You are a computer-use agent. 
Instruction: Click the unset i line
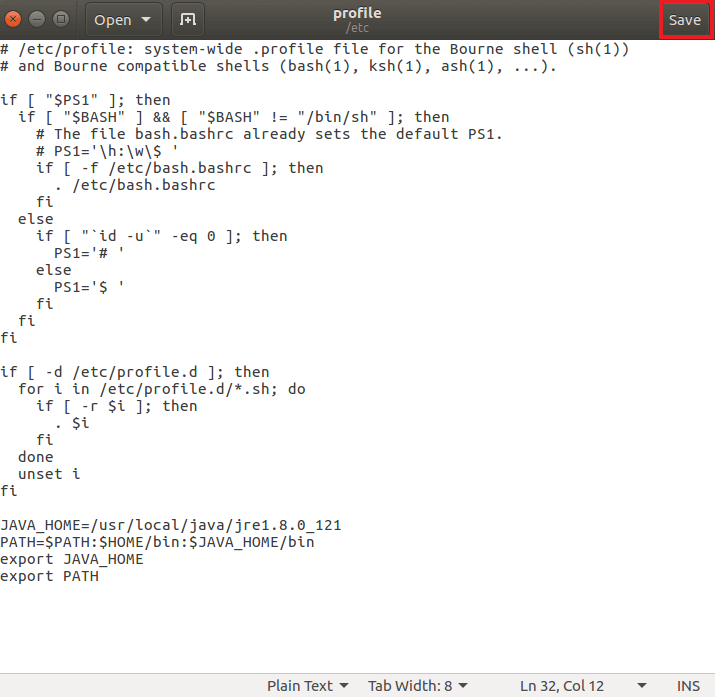pos(50,474)
